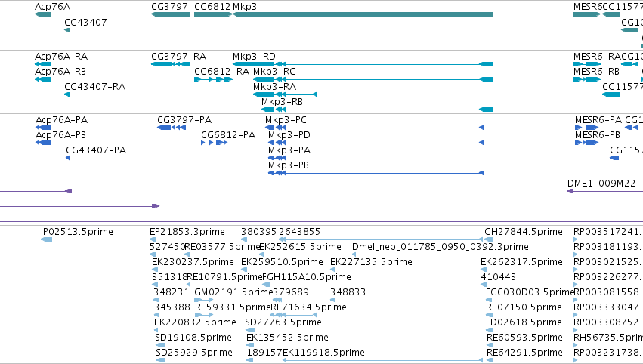Select the EK262317.5prime EST label

coord(521,262)
